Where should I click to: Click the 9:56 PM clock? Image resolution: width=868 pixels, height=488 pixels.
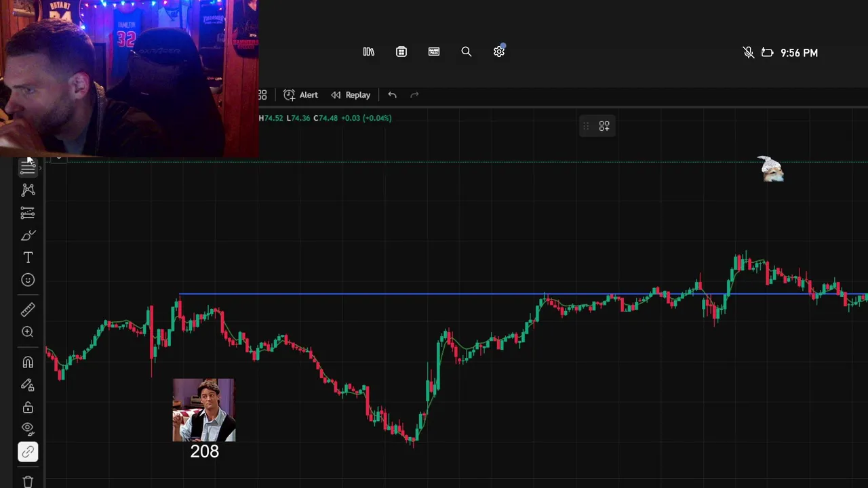[799, 52]
